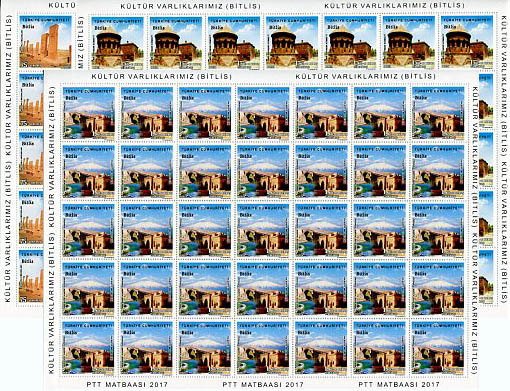Click front sheet's right KÜLTÜR VARLIKLARIMIZ (BİTLİS) heading
The image size is (510, 391).
click(366, 77)
